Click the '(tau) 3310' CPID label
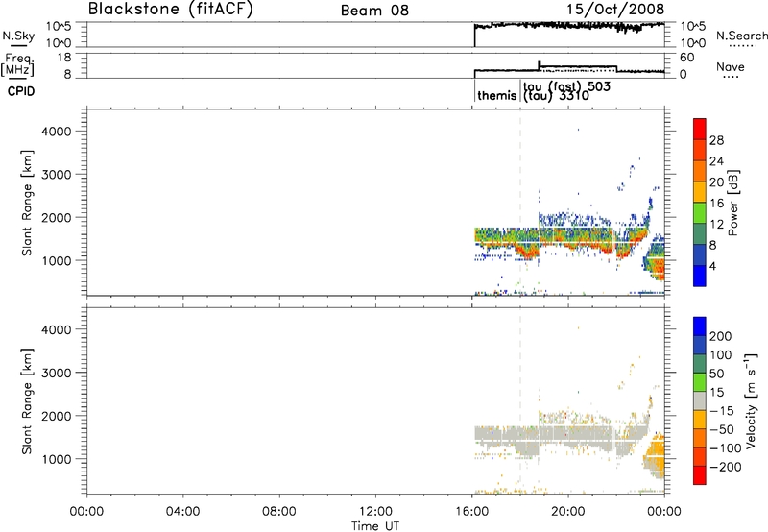 pos(556,95)
